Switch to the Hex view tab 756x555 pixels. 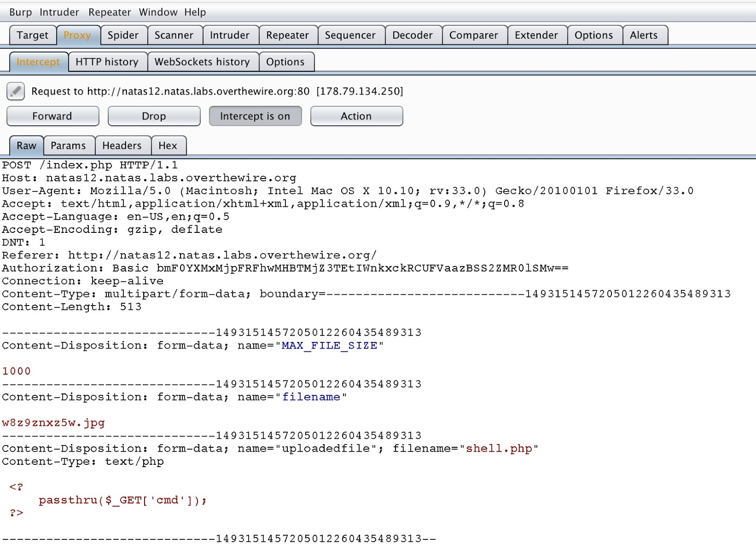click(168, 145)
